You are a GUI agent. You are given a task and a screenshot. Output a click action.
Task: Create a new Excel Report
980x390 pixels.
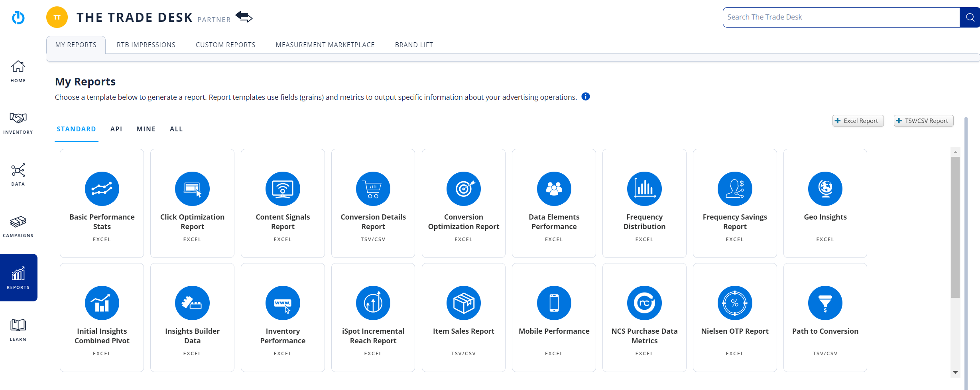[858, 121]
